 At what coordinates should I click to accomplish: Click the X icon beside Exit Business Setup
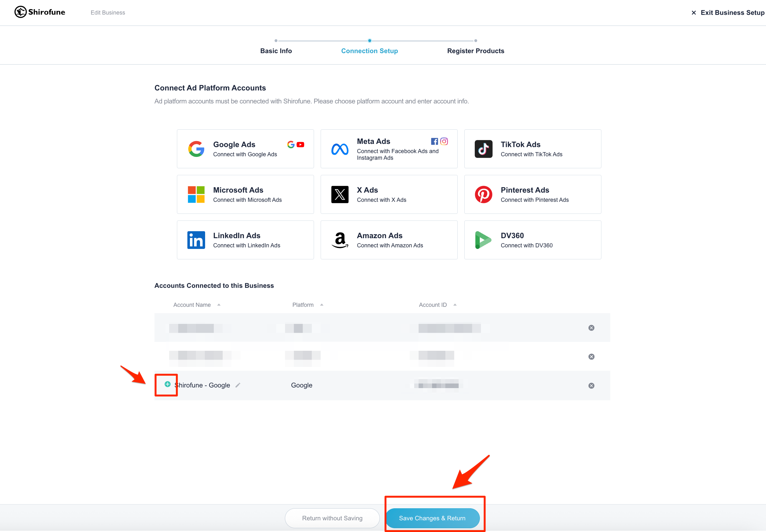point(693,13)
